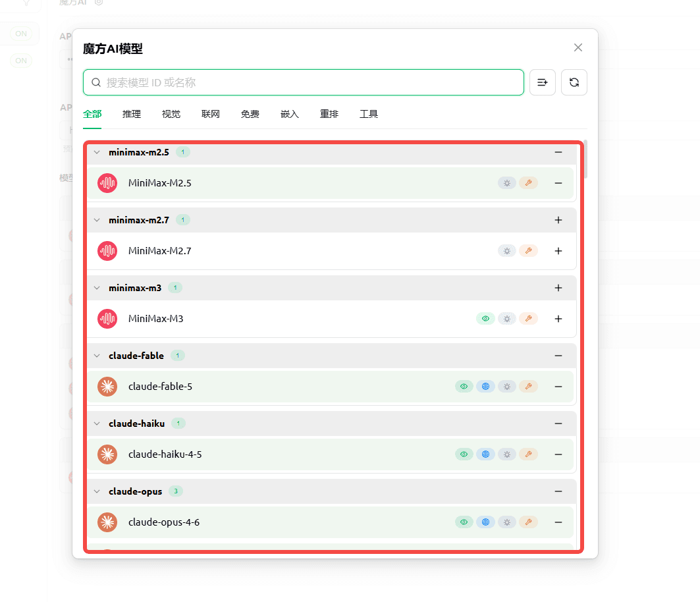Click the tools wrench badge on claude-opus-4-6
The image size is (700, 602).
tap(529, 522)
